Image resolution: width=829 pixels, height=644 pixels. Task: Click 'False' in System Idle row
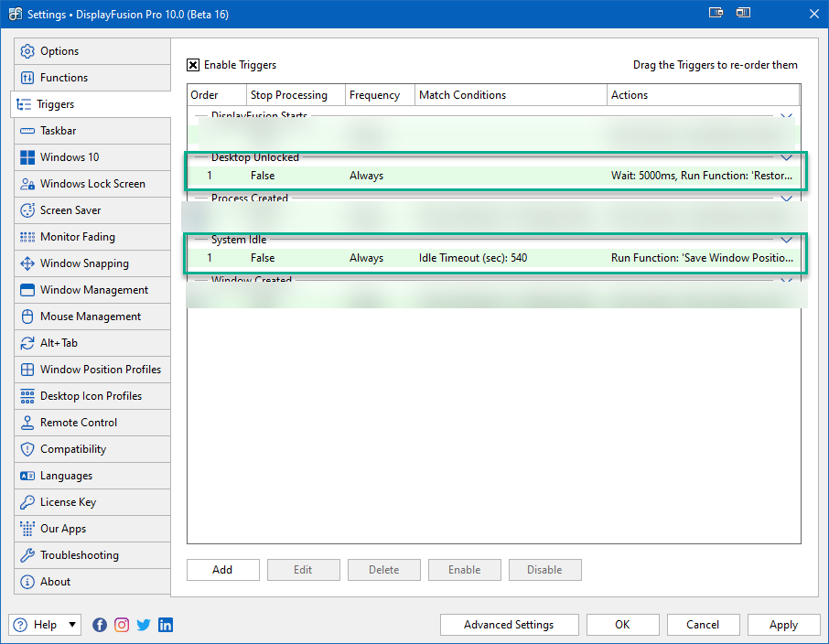pos(263,258)
